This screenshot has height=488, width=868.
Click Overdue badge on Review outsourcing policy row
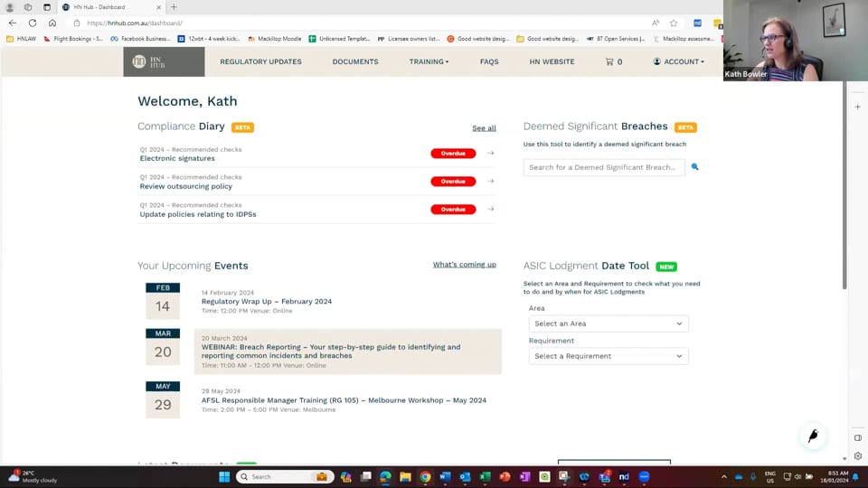click(x=453, y=182)
